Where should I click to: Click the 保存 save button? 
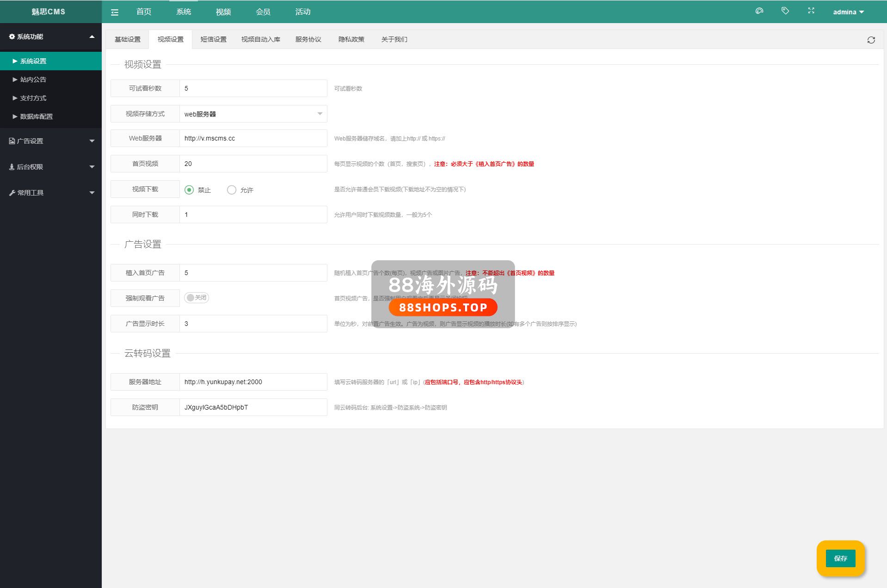coord(840,558)
